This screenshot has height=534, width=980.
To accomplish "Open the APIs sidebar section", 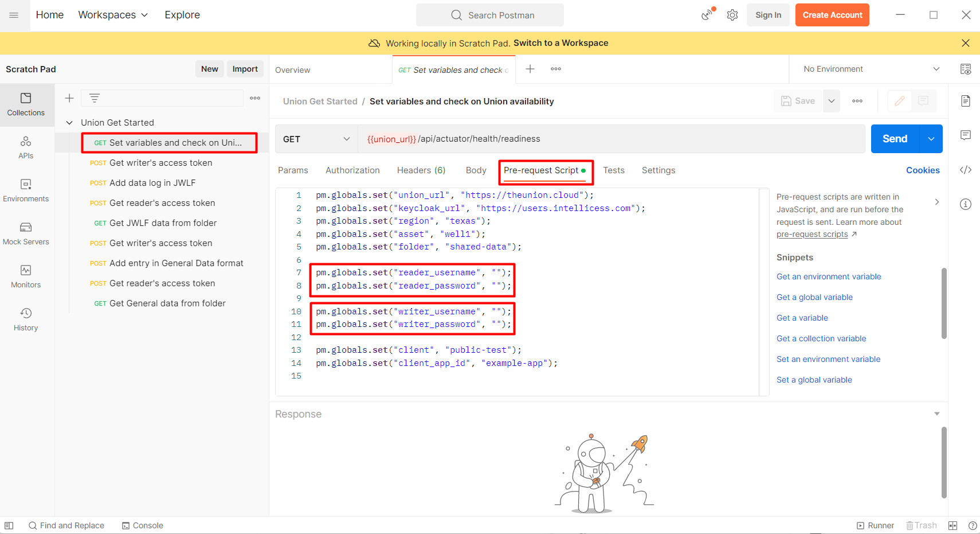I will [26, 147].
